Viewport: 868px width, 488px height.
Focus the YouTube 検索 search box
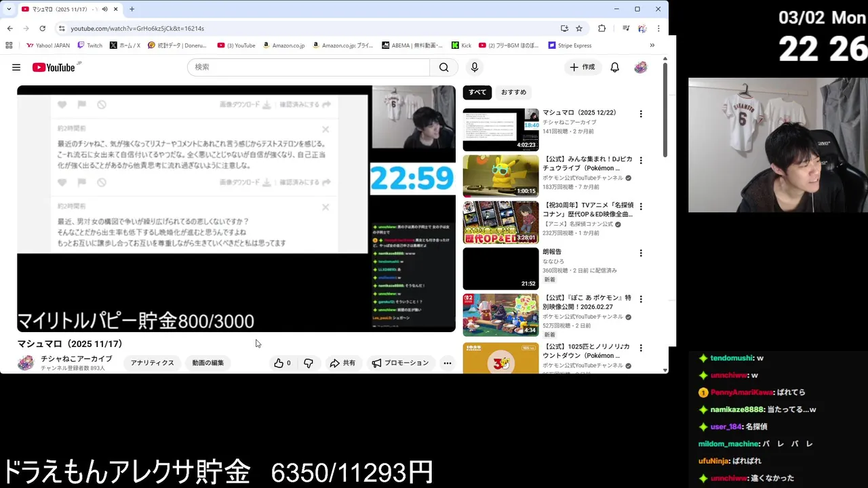coord(309,67)
